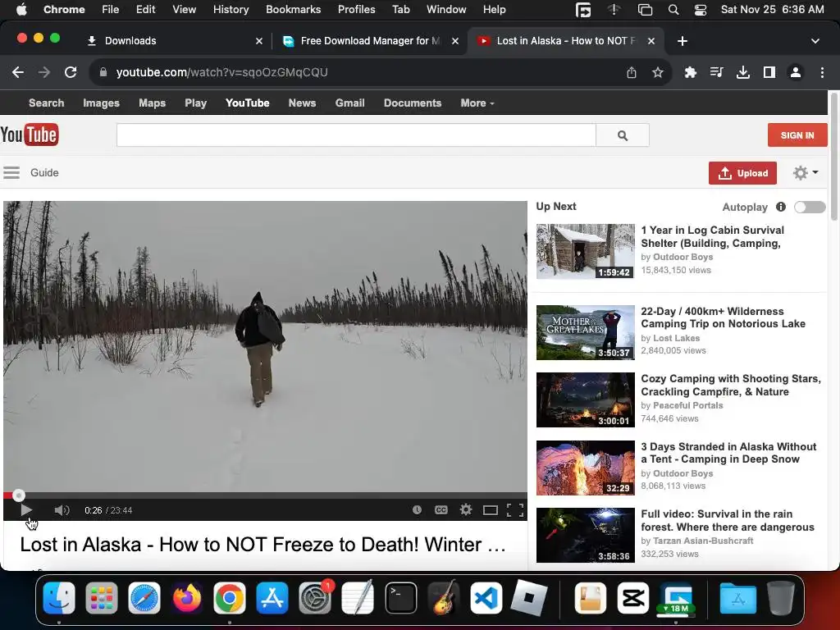The height and width of the screenshot is (630, 840).
Task: Reload the page in Chrome
Action: [71, 72]
